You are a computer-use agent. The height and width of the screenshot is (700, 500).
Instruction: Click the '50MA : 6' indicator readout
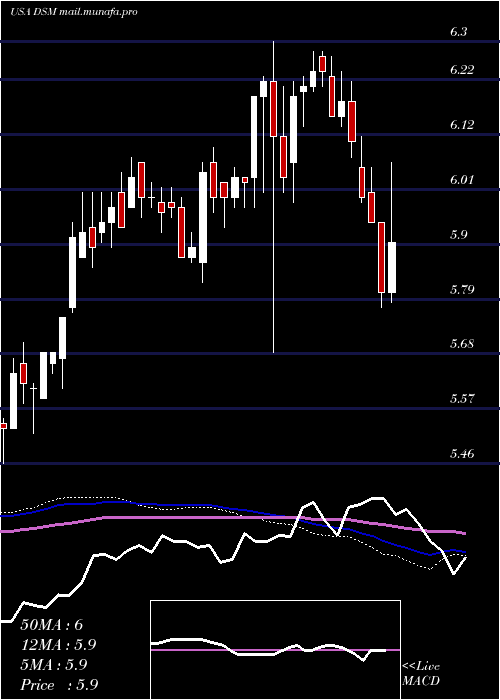52,625
